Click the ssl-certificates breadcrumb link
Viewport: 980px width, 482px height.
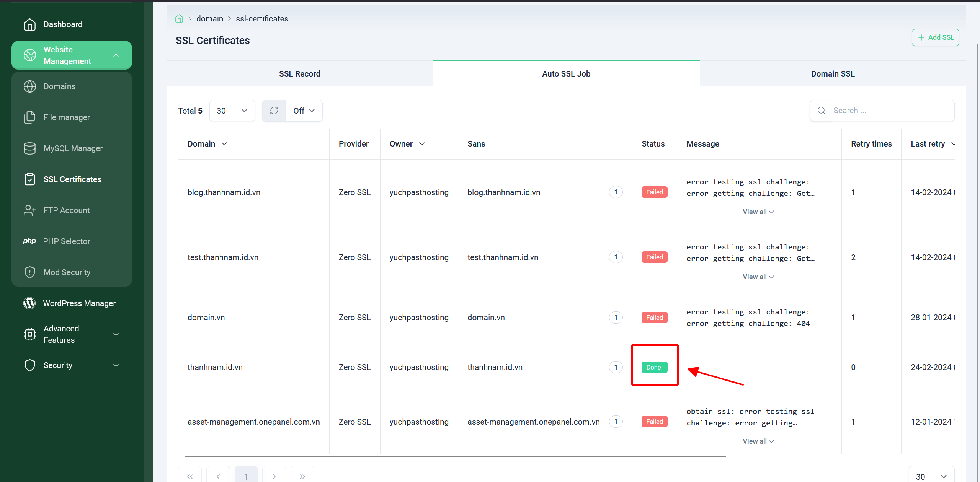tap(262, 19)
